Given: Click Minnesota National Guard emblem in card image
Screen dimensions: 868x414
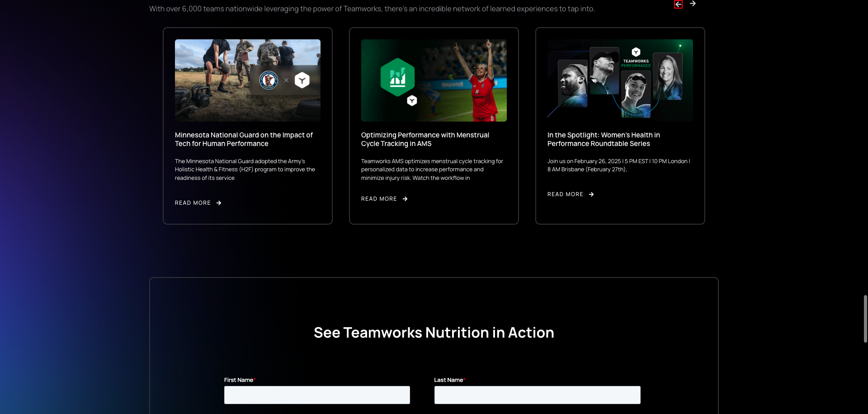Looking at the screenshot, I should tap(269, 80).
